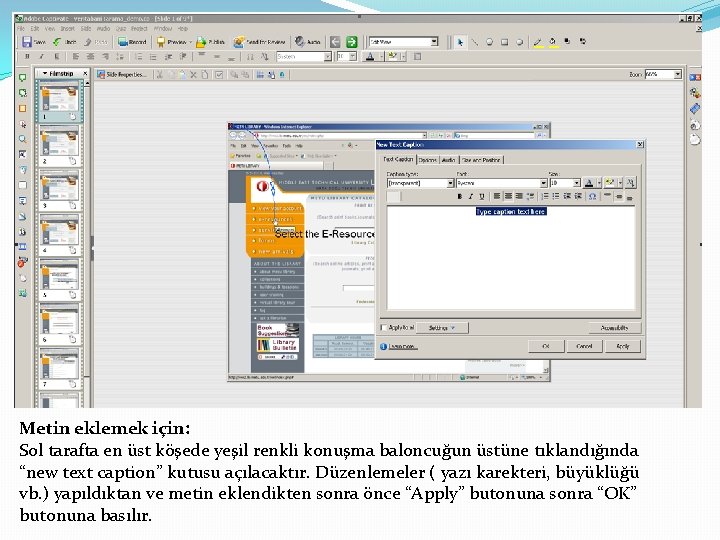Image resolution: width=720 pixels, height=540 pixels.
Task: Click the Accessibility button
Action: coord(614,328)
